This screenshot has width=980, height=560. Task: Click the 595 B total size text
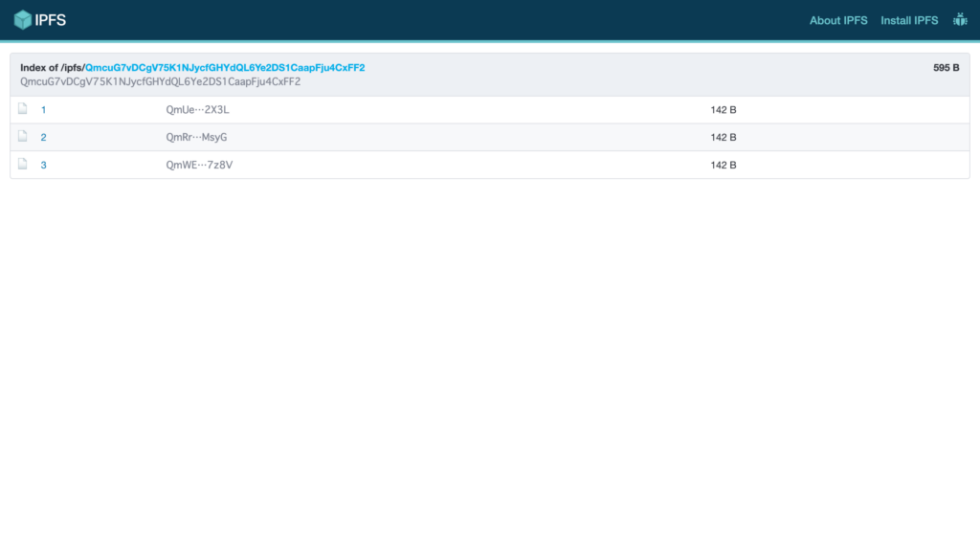click(x=946, y=68)
